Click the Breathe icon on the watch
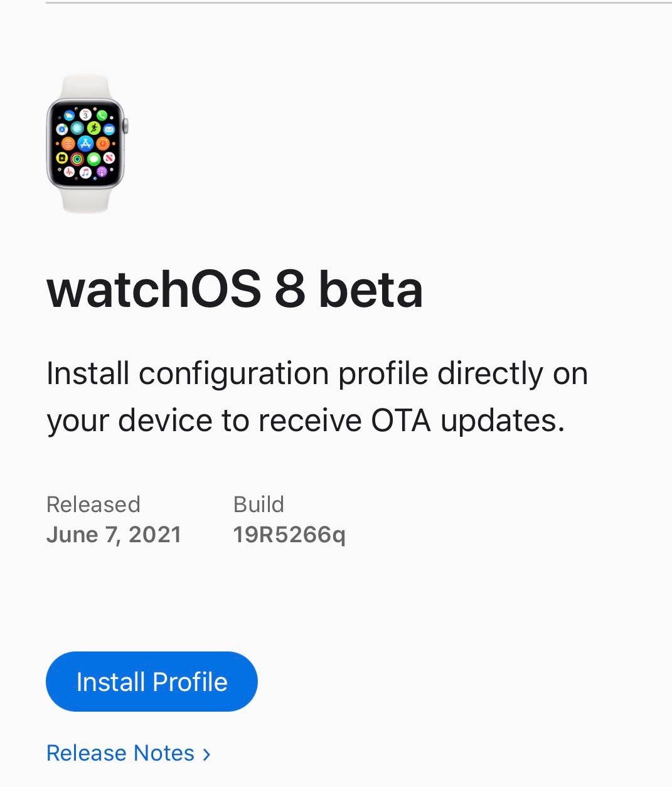The width and height of the screenshot is (672, 787). [x=77, y=129]
